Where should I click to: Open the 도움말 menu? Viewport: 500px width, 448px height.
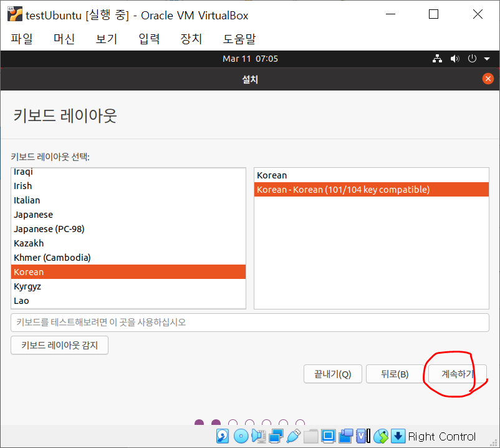coord(239,39)
